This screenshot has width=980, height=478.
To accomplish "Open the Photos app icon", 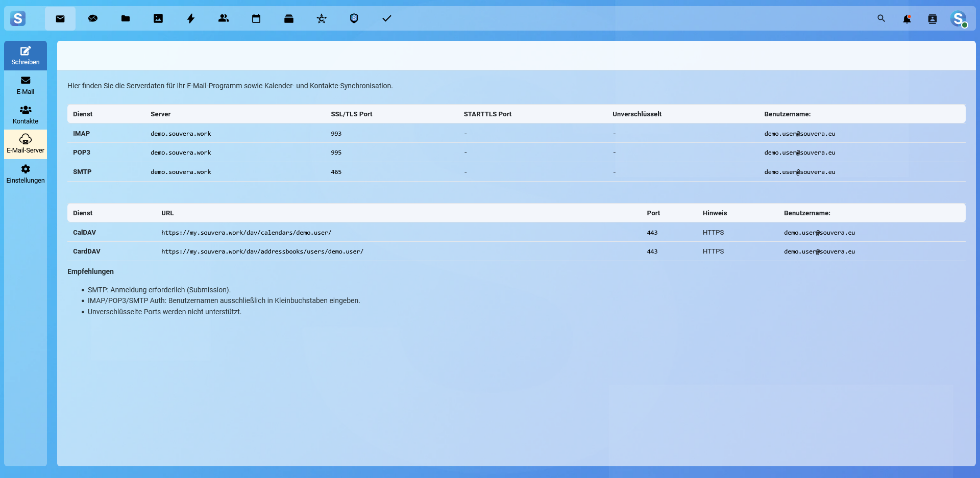I will pyautogui.click(x=158, y=19).
